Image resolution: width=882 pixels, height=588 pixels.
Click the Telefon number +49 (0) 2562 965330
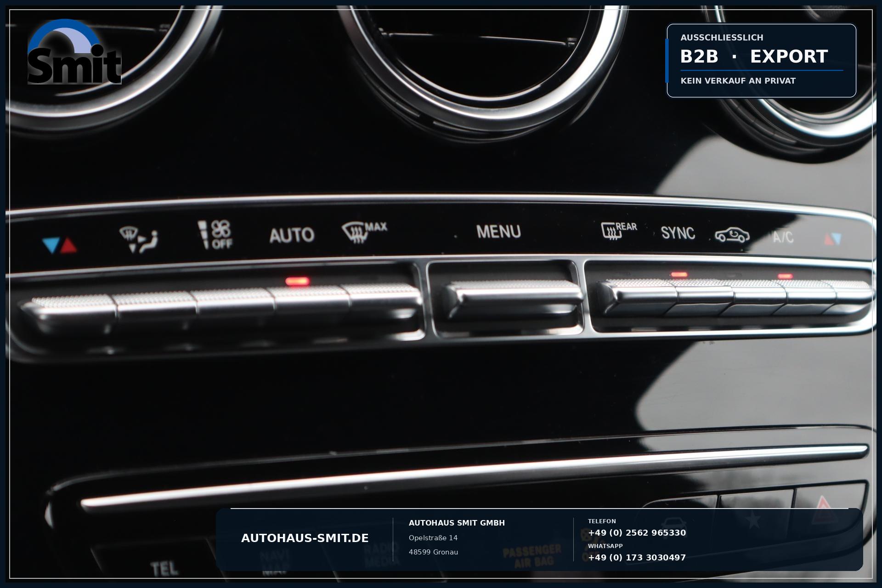(x=637, y=533)
